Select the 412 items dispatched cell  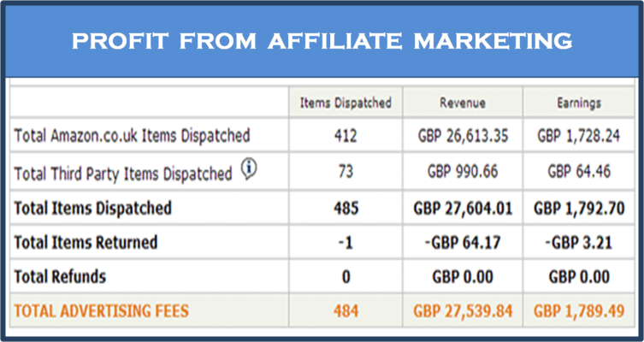(346, 135)
